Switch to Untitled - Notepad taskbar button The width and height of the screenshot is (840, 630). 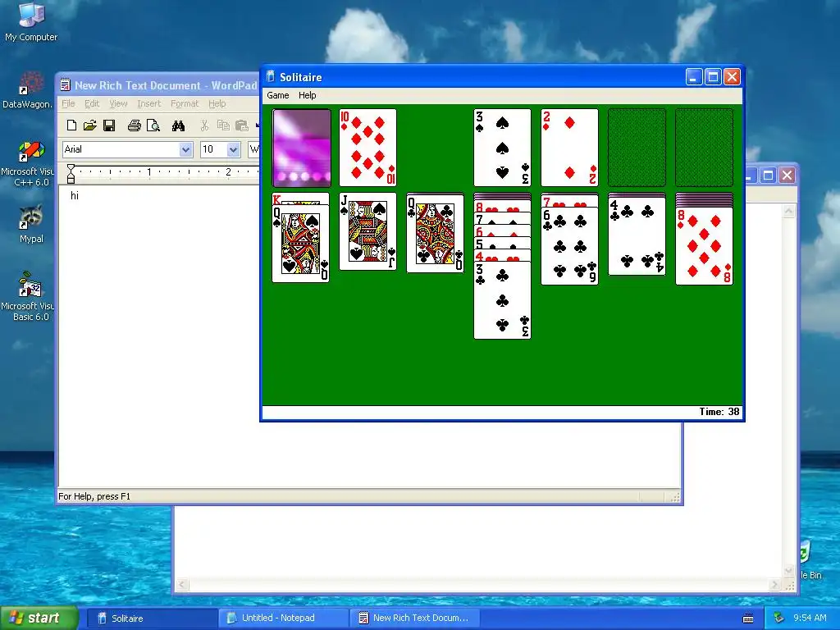tap(284, 619)
